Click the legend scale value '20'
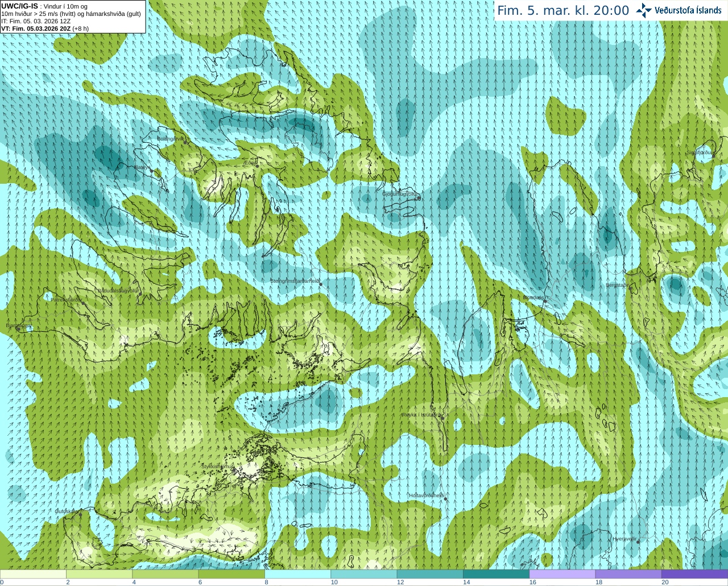Image resolution: width=728 pixels, height=586 pixels. tap(665, 582)
